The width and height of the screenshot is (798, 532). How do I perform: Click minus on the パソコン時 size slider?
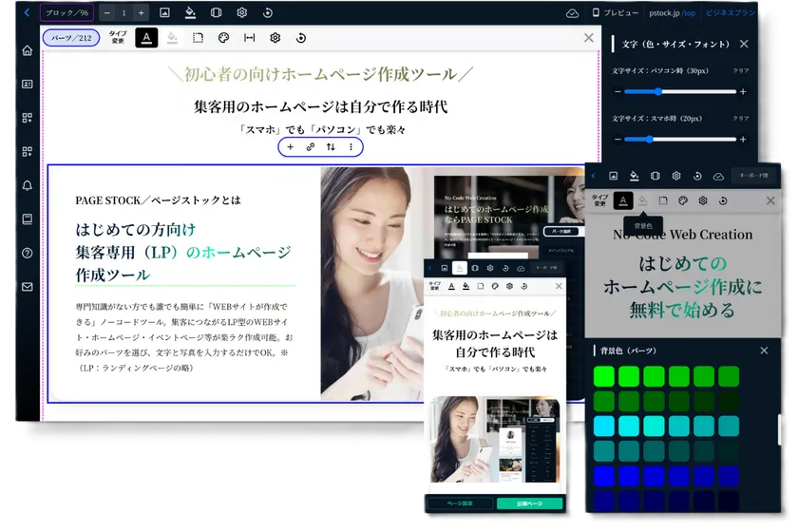(617, 91)
